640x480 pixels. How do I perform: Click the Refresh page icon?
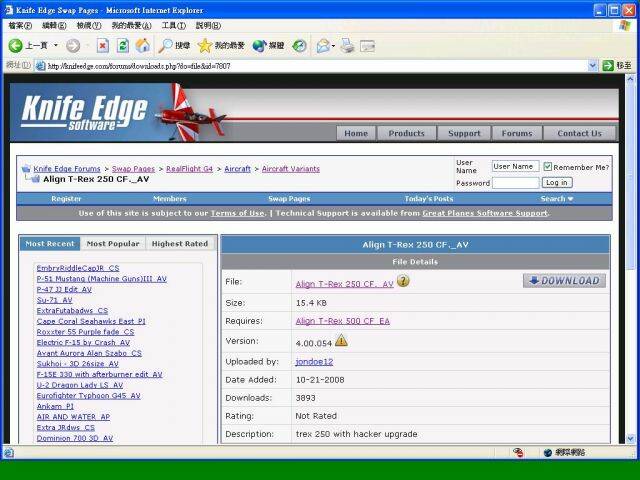122,46
